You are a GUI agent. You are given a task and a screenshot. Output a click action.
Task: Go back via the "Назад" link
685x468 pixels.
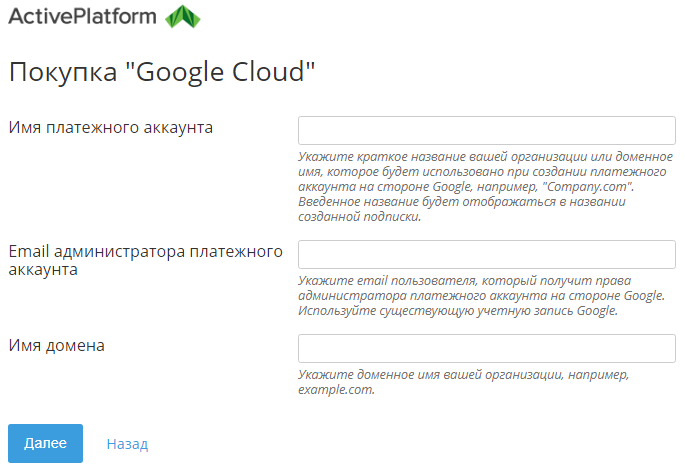click(x=127, y=443)
